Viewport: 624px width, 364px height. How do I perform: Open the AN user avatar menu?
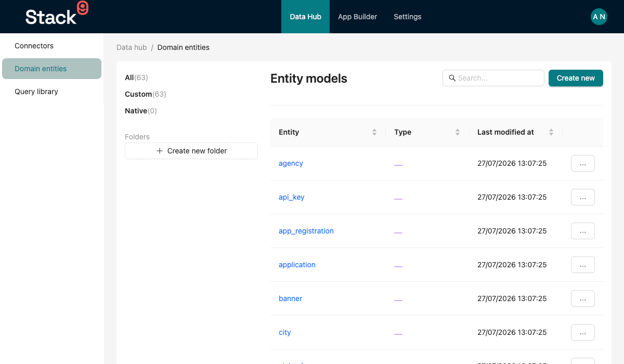click(599, 17)
